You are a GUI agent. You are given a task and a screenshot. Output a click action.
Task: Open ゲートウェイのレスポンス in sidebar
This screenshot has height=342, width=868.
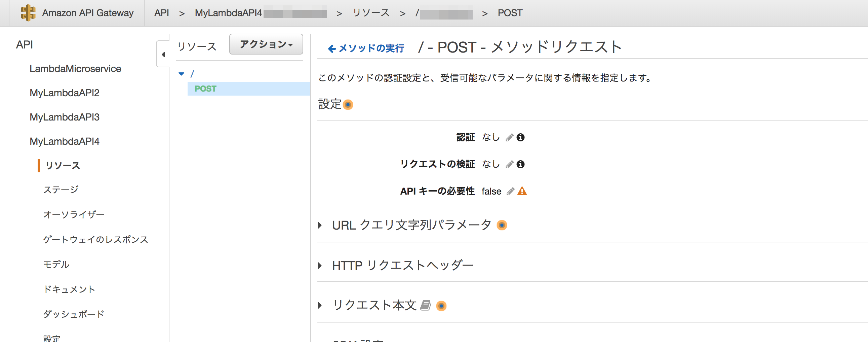point(96,239)
